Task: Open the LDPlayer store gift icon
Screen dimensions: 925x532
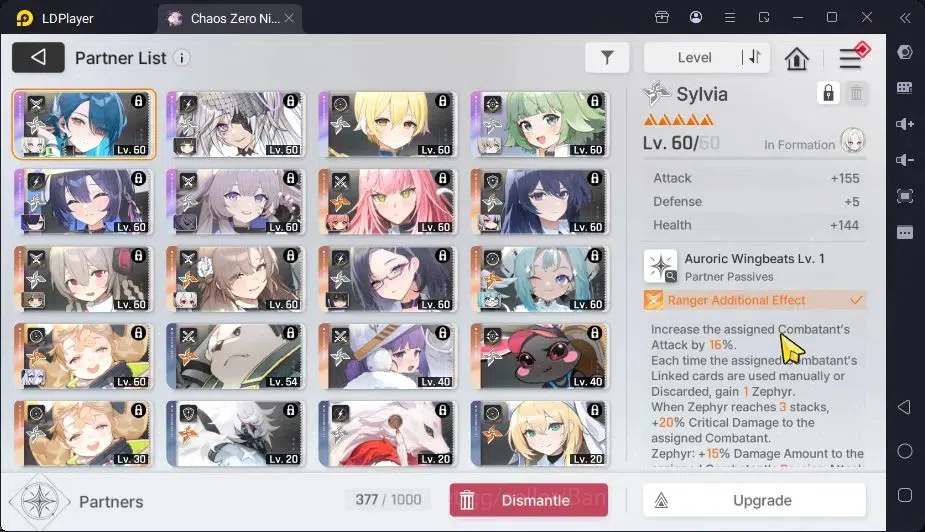Action: [x=662, y=17]
